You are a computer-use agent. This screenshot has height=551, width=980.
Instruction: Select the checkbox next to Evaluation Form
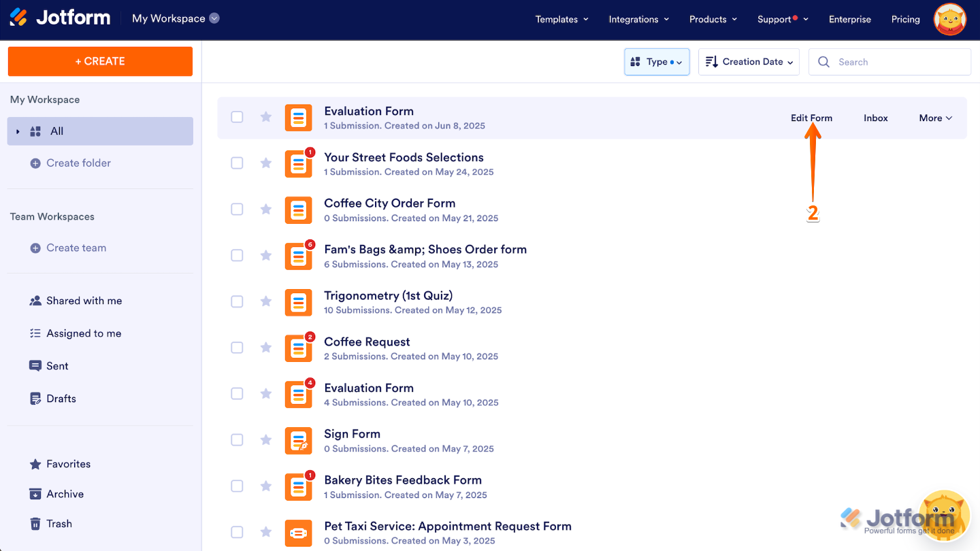[x=237, y=116]
